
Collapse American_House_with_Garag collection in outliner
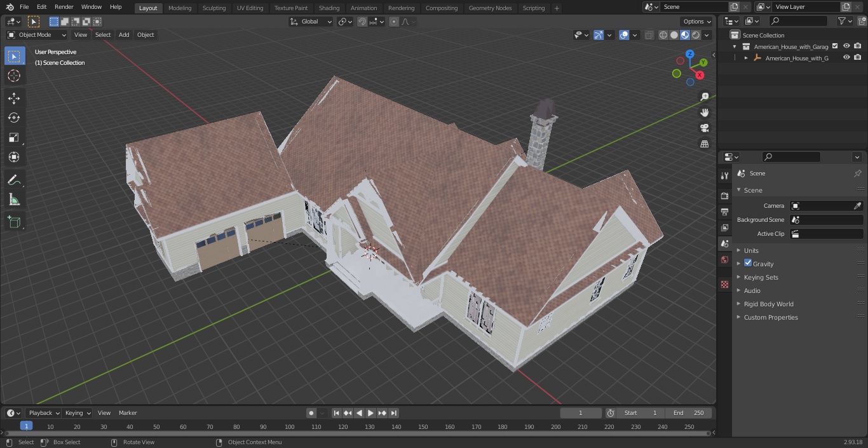point(735,46)
